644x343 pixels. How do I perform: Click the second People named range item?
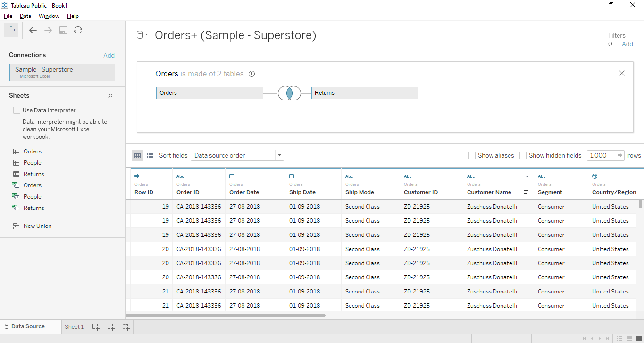pos(33,197)
